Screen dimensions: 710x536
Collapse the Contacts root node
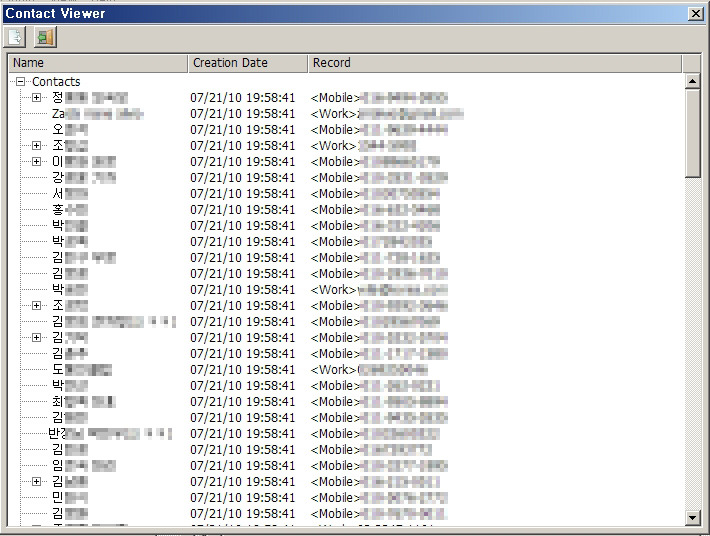21,82
